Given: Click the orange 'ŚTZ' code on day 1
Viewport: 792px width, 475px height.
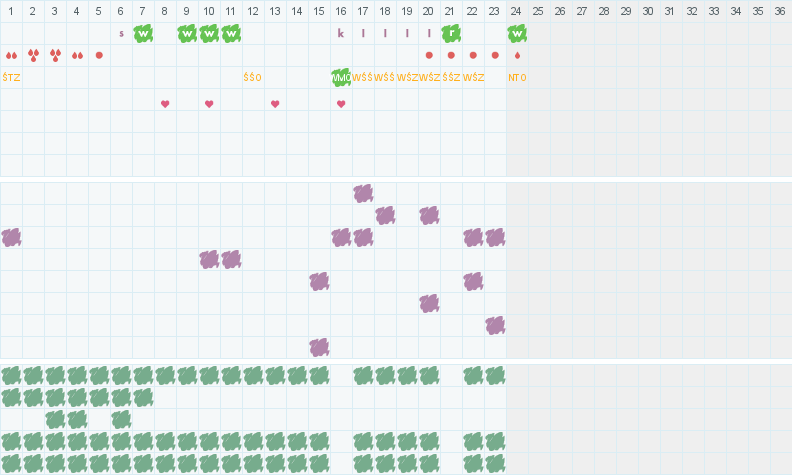Looking at the screenshot, I should pos(11,77).
